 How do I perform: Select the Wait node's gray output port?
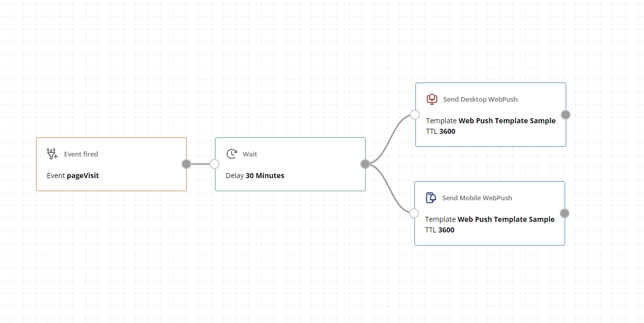coord(365,164)
